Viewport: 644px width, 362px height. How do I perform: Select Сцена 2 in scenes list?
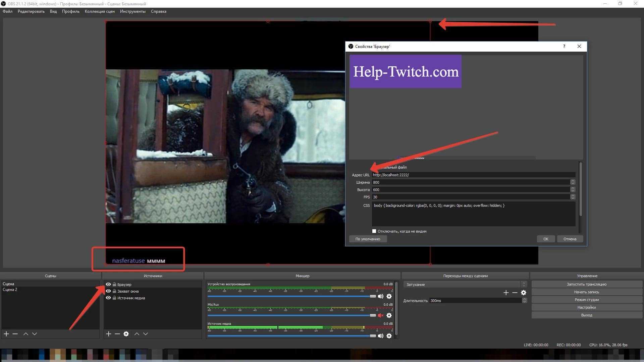click(x=50, y=290)
